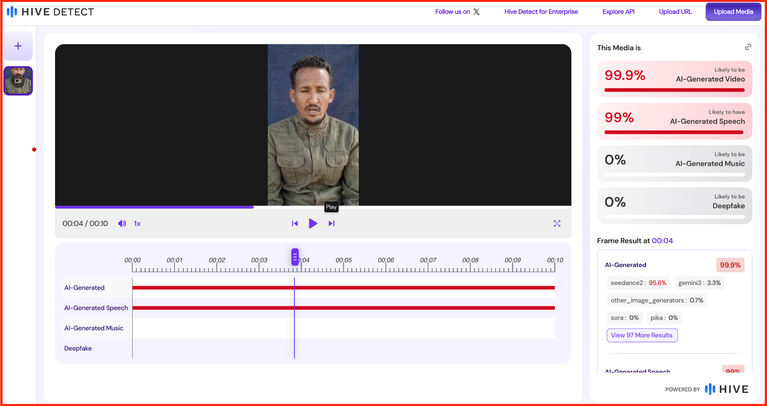The width and height of the screenshot is (767, 406).
Task: Click the seedance2 95.6% result tag
Action: pyautogui.click(x=639, y=283)
